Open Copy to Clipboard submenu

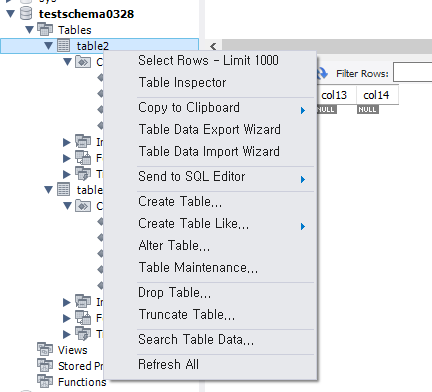pyautogui.click(x=189, y=108)
